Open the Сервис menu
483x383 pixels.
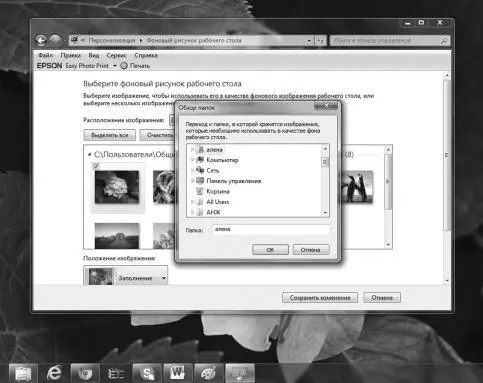point(116,55)
